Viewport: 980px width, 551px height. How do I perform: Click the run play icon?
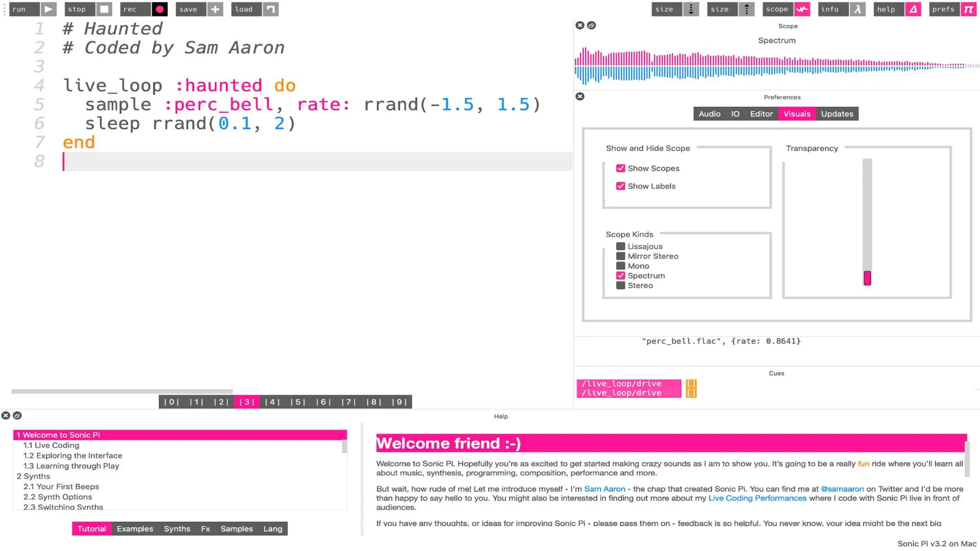point(48,9)
